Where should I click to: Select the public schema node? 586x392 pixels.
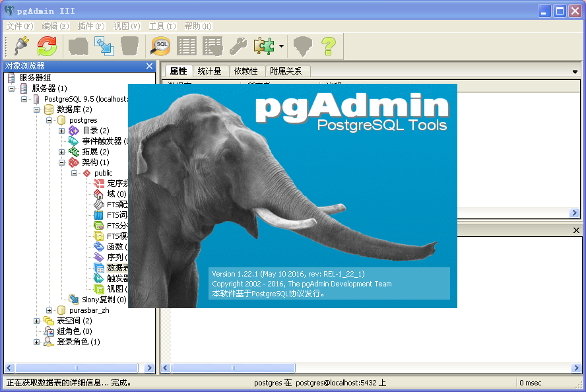tap(103, 173)
